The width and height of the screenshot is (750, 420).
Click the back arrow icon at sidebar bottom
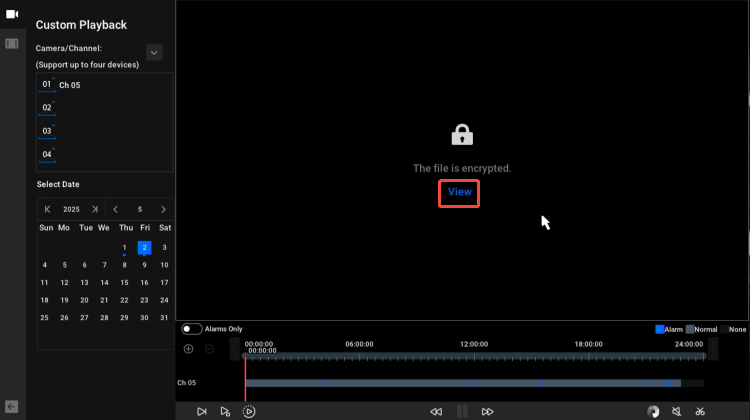pyautogui.click(x=11, y=407)
